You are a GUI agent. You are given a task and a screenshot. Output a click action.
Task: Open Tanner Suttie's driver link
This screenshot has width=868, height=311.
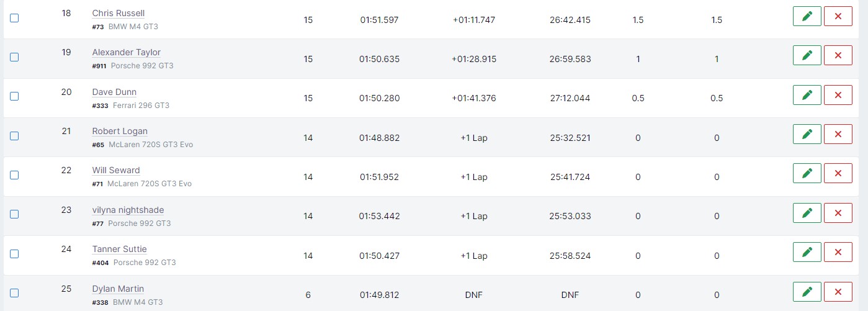pyautogui.click(x=120, y=249)
